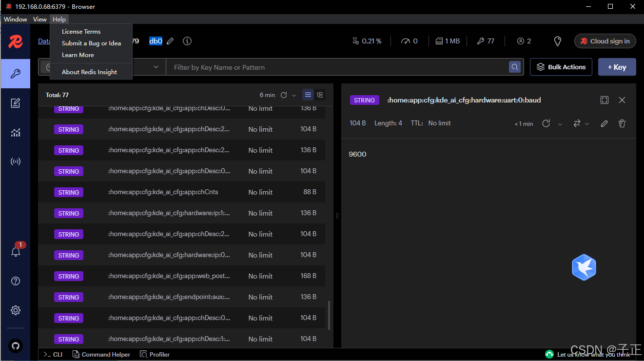Click the memory usage indicator showing 1 MB
Image resolution: width=644 pixels, height=361 pixels.
coord(448,41)
